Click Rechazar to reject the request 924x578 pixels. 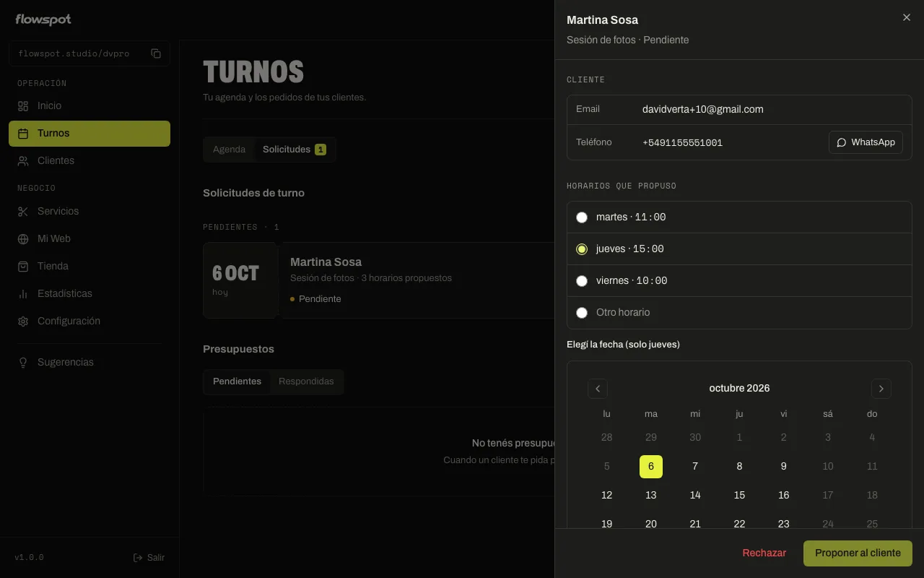pos(764,553)
